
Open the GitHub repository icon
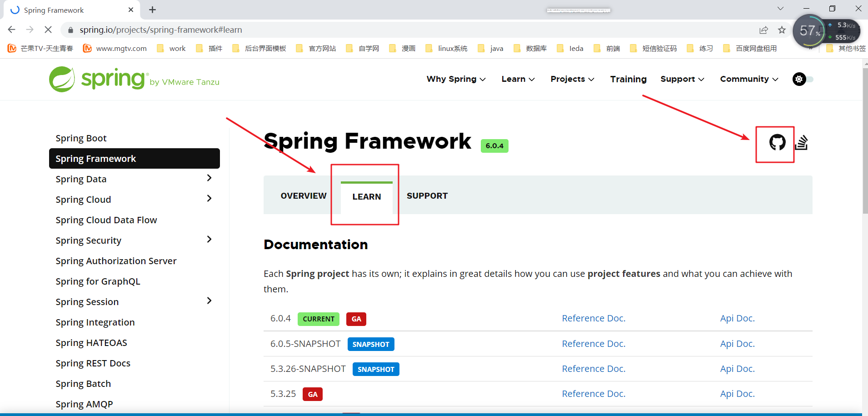pos(777,142)
